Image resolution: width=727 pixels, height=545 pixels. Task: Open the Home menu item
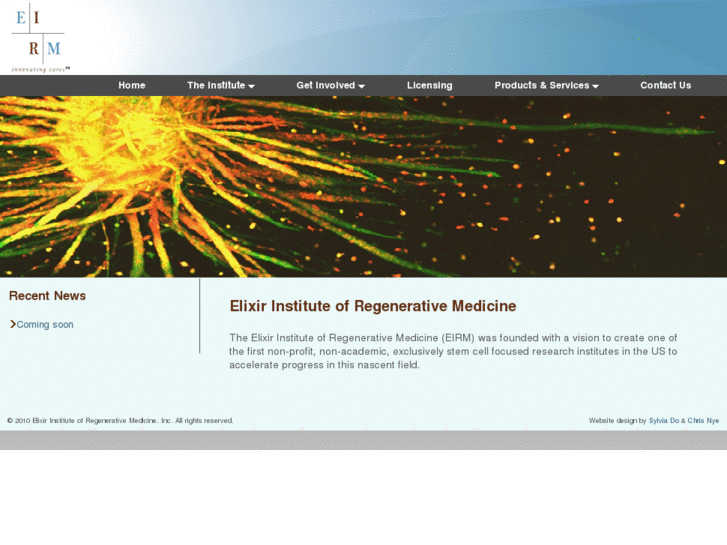132,85
